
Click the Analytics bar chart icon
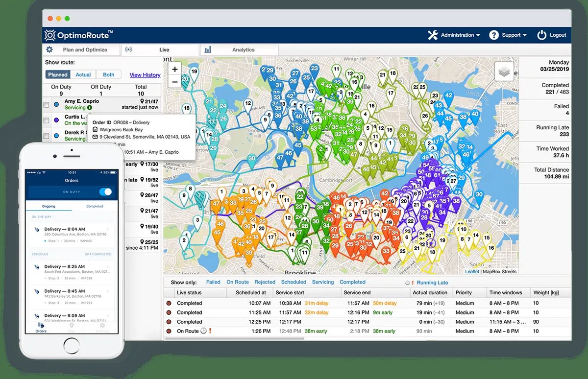(208, 49)
